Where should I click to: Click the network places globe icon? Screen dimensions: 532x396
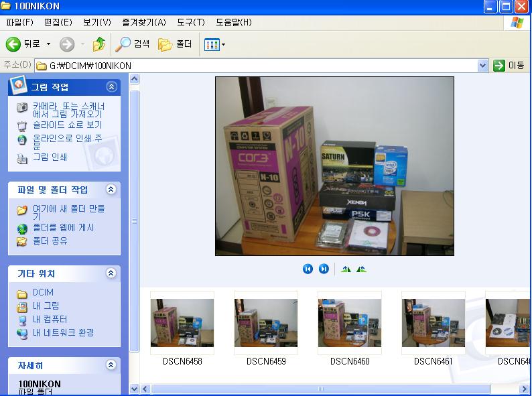(22, 334)
